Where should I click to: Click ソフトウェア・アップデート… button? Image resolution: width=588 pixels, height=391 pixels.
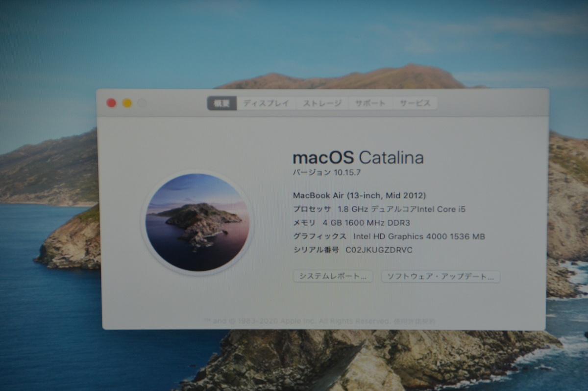tap(441, 276)
